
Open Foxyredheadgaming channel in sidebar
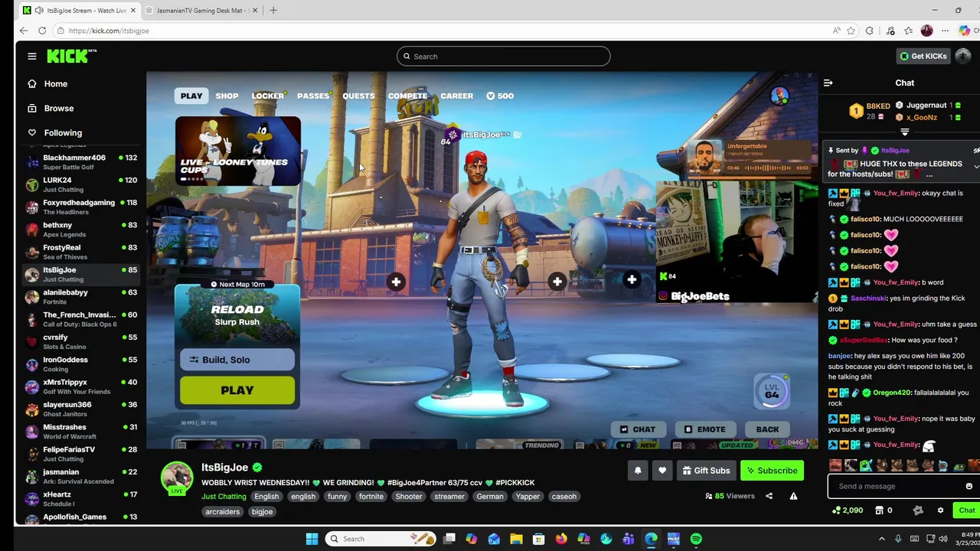81,207
